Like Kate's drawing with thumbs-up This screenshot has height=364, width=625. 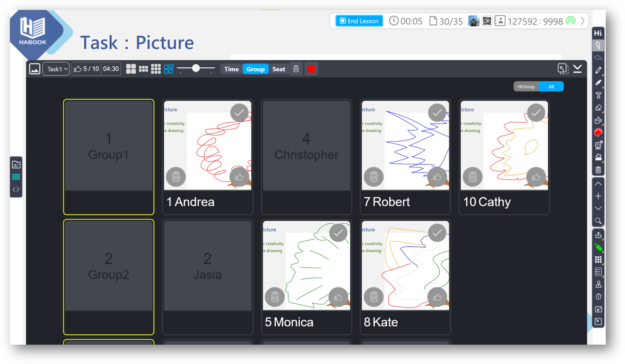click(437, 297)
